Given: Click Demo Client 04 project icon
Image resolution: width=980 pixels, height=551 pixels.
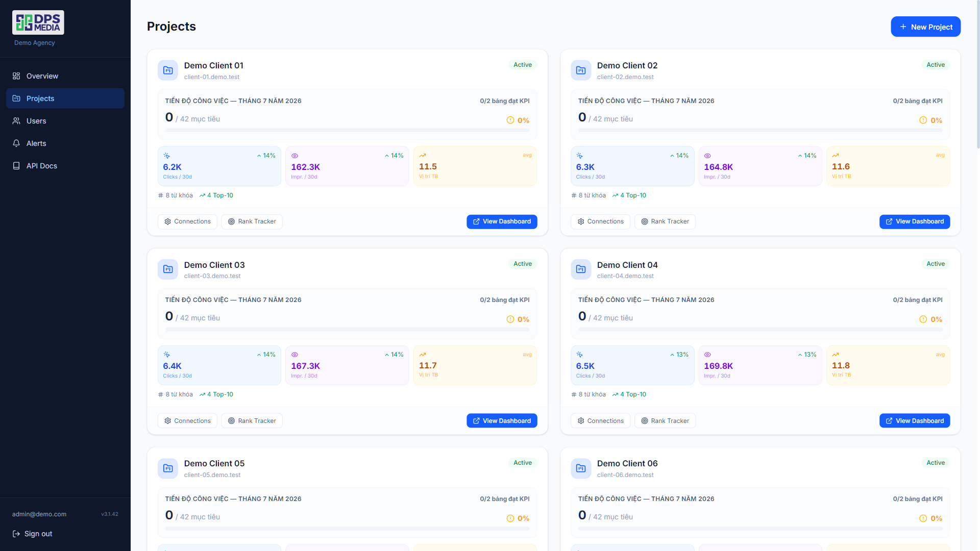Looking at the screenshot, I should pos(581,269).
